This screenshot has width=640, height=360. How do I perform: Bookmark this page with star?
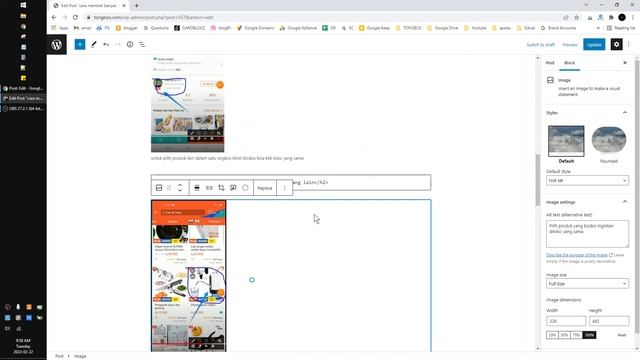[577, 18]
